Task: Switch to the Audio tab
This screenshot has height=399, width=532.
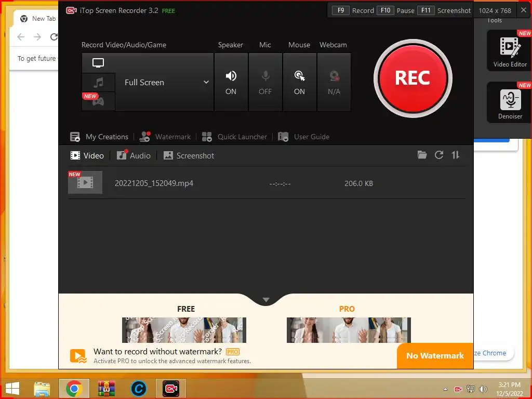Action: point(134,155)
